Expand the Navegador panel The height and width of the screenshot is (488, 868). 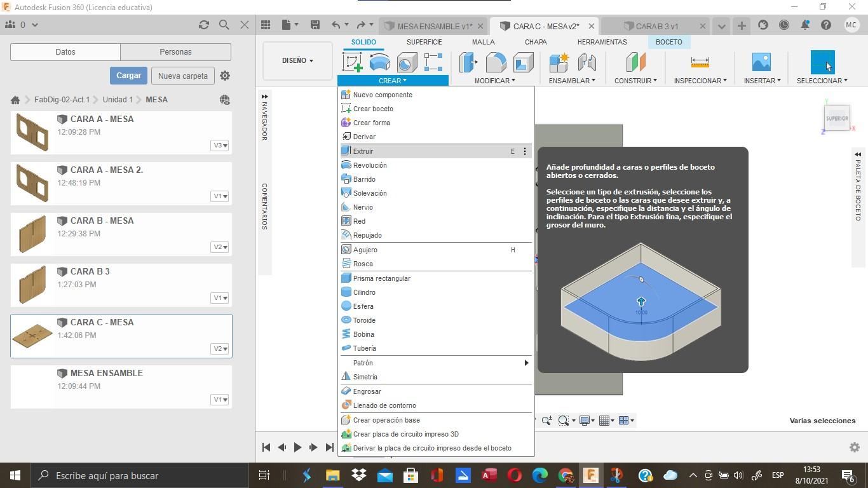pos(264,97)
